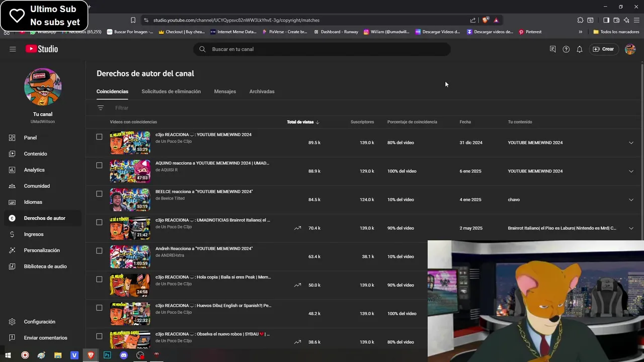
Task: Click Enviar comentarios in the sidebar
Action: click(43, 338)
